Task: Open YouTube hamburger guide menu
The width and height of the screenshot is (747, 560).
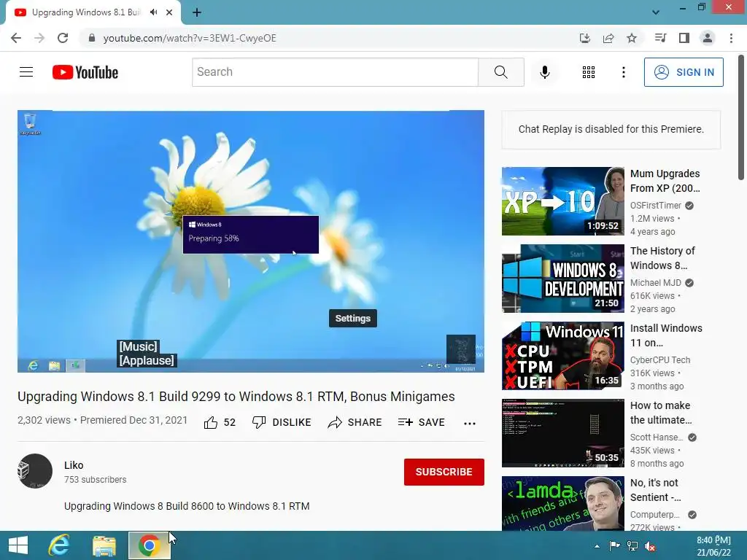Action: [x=26, y=72]
